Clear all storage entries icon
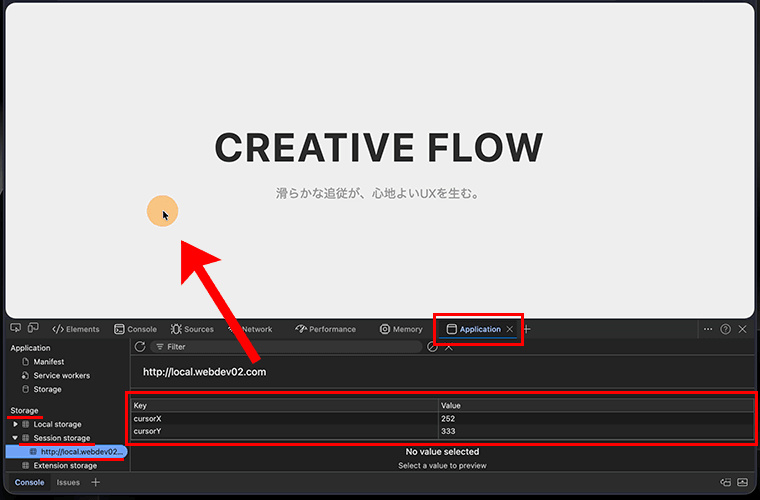Viewport: 760px width, 500px height. pos(432,346)
